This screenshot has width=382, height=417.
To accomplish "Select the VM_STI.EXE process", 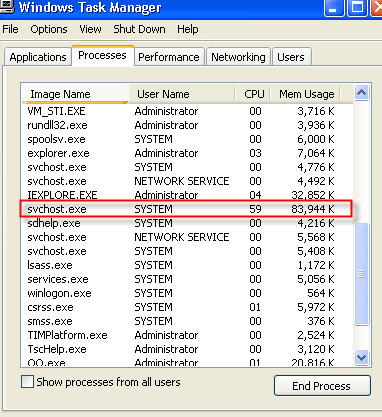I will [x=187, y=111].
